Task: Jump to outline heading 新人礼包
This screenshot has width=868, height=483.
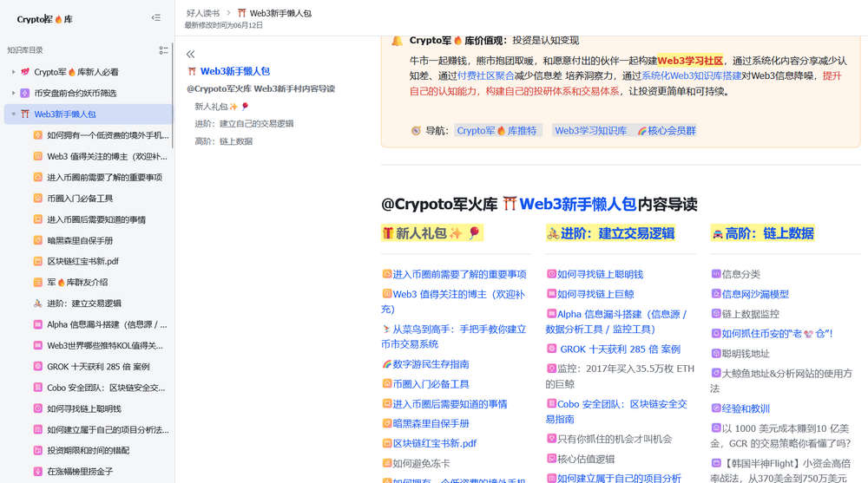Action: pyautogui.click(x=221, y=107)
